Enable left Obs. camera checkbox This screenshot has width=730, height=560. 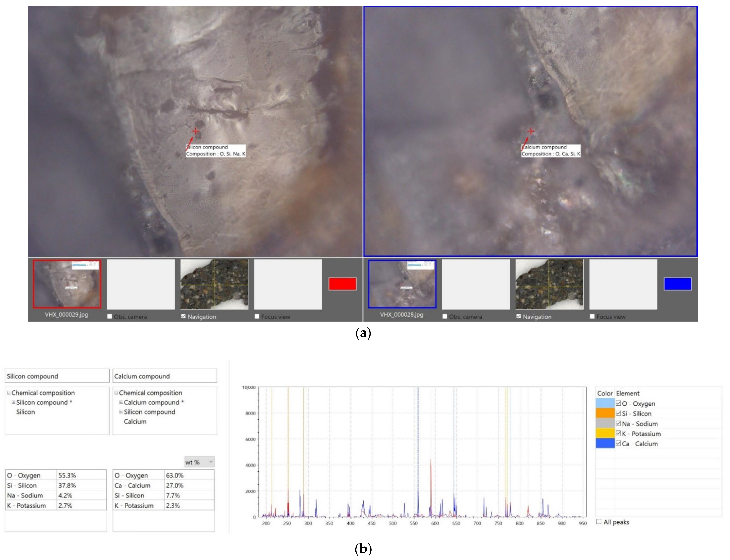pos(110,316)
